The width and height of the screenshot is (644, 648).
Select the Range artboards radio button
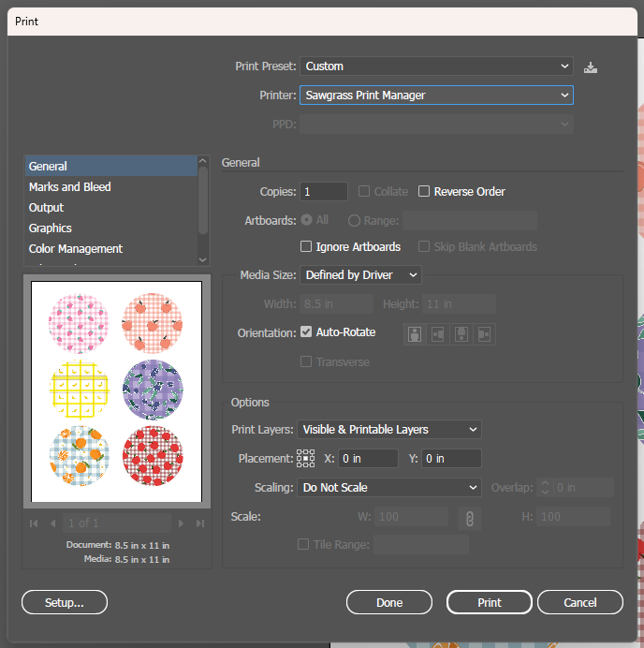click(x=354, y=221)
